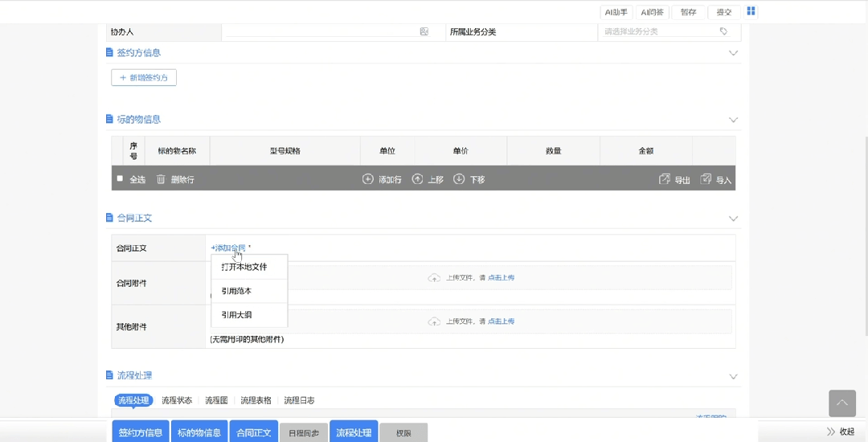Click the 删除行 trash icon
The width and height of the screenshot is (868, 442).
(161, 179)
